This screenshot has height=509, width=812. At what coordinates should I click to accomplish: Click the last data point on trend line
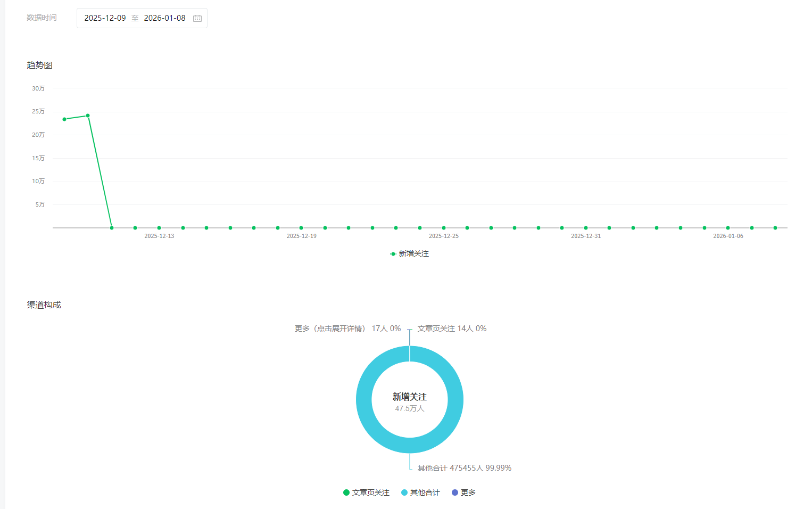coord(775,228)
